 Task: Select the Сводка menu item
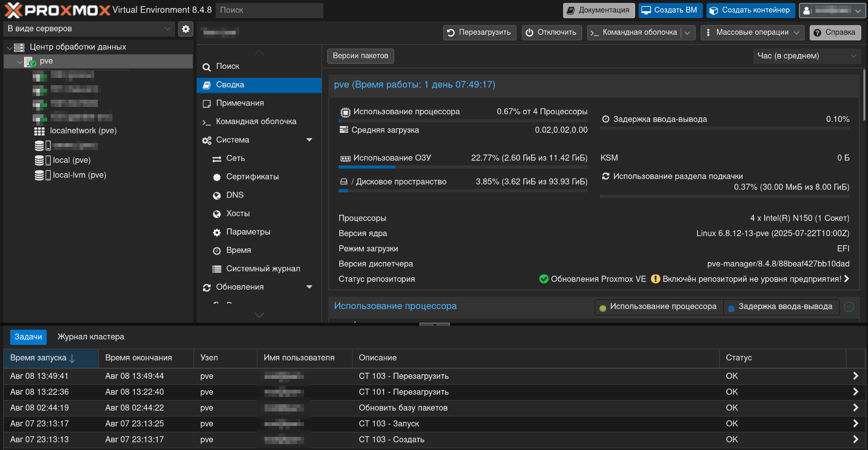tap(259, 85)
